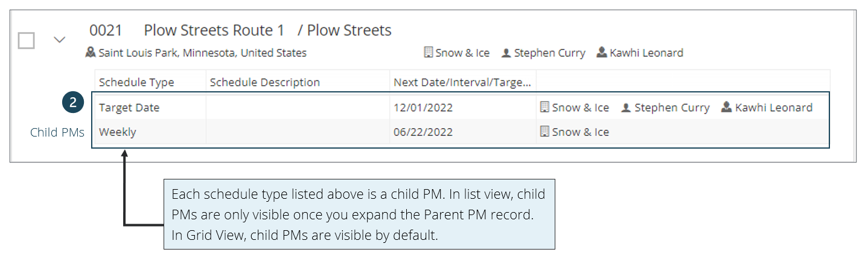
Task: Select the Weekly child PM row
Action: (x=118, y=132)
